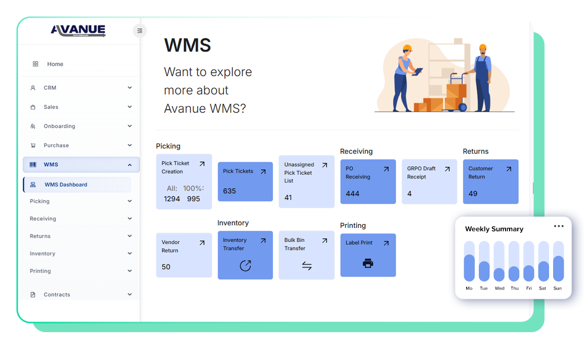
Task: Open the Unassigned Pick Ticket List card
Action: (307, 181)
